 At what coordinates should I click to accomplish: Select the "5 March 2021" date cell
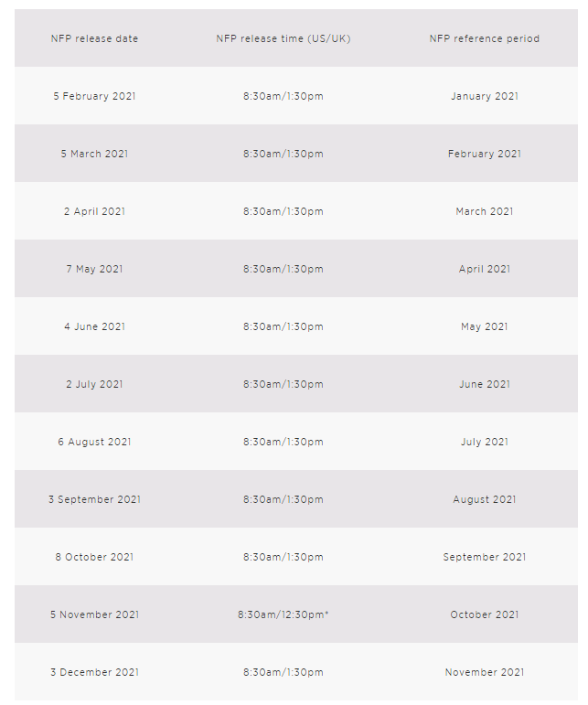pyautogui.click(x=94, y=154)
